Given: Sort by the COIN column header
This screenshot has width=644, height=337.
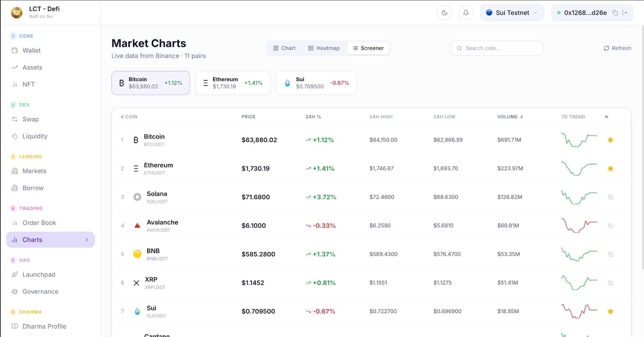Looking at the screenshot, I should tap(129, 117).
